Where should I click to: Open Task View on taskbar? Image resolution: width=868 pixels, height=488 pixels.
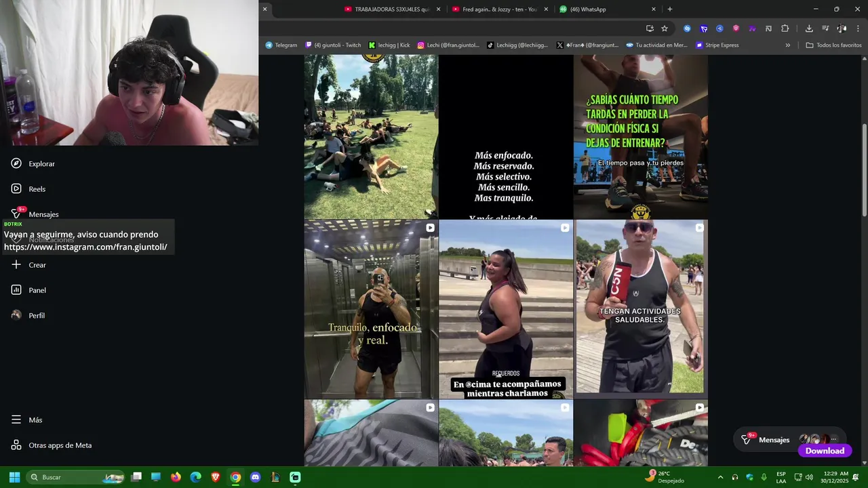(136, 477)
